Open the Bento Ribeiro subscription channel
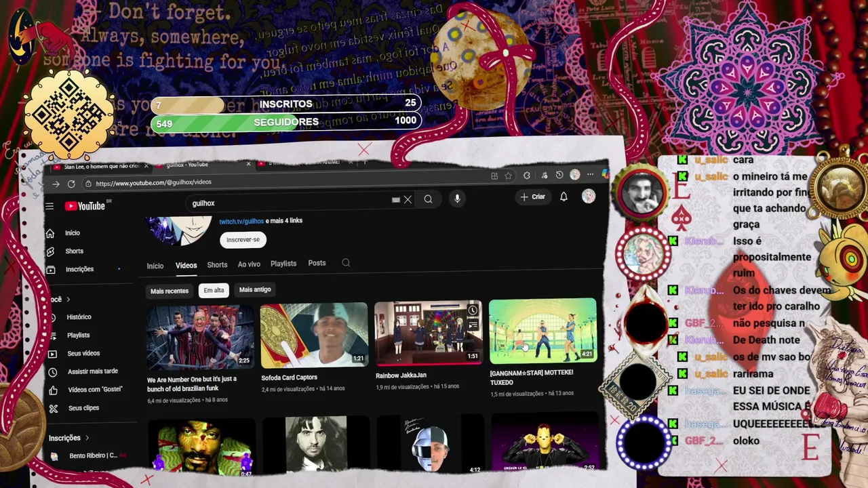Screen dimensions: 868x488 tap(87, 456)
